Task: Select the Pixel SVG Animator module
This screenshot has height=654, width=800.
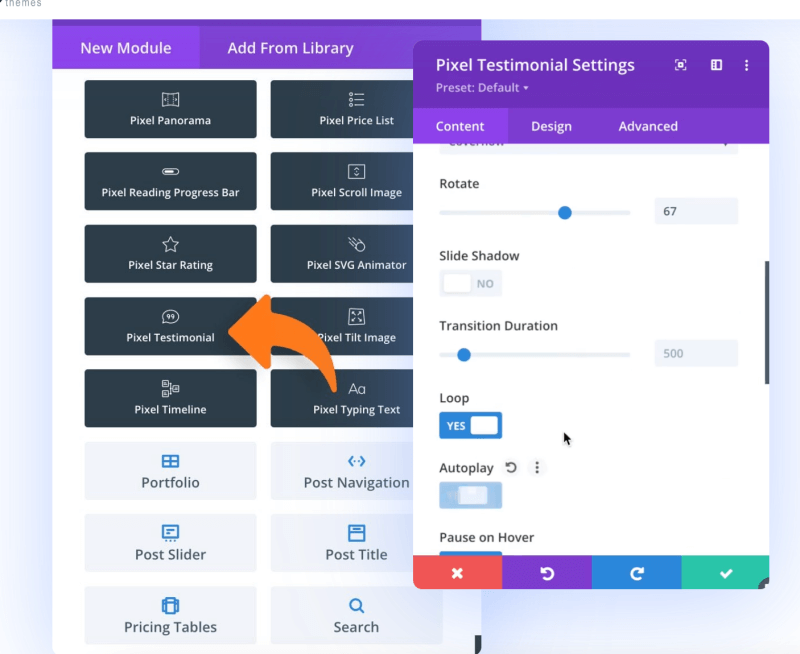Action: [342, 254]
